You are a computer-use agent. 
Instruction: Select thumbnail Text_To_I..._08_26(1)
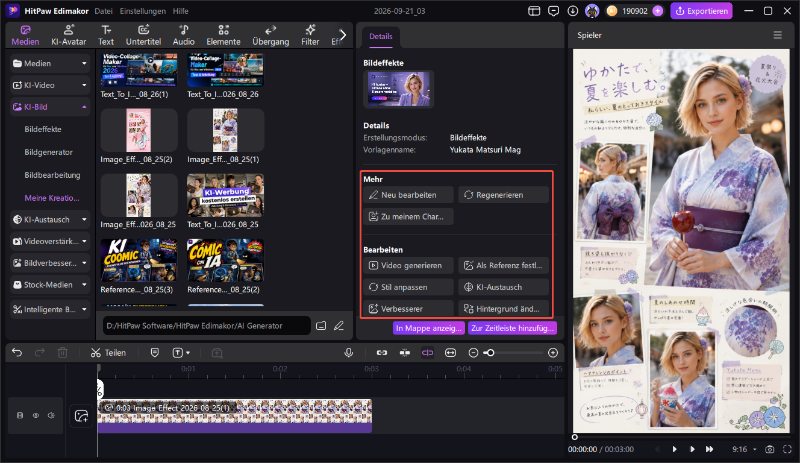click(139, 70)
